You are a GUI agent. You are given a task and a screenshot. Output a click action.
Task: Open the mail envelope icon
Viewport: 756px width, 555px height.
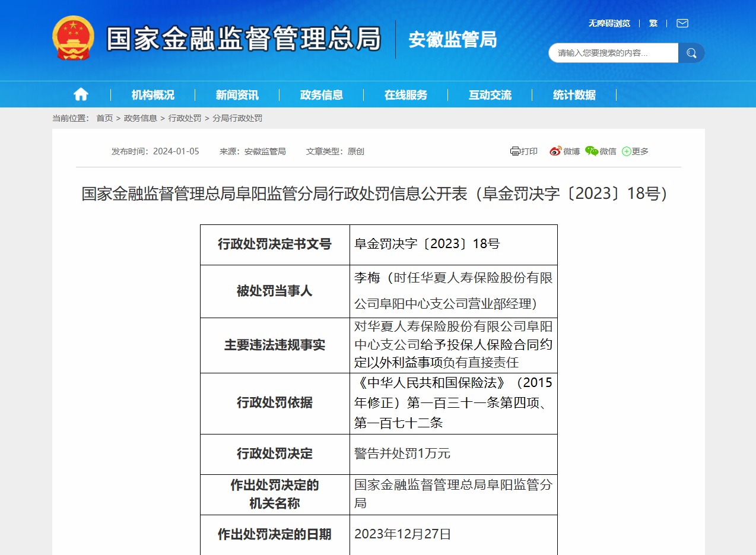(x=682, y=23)
